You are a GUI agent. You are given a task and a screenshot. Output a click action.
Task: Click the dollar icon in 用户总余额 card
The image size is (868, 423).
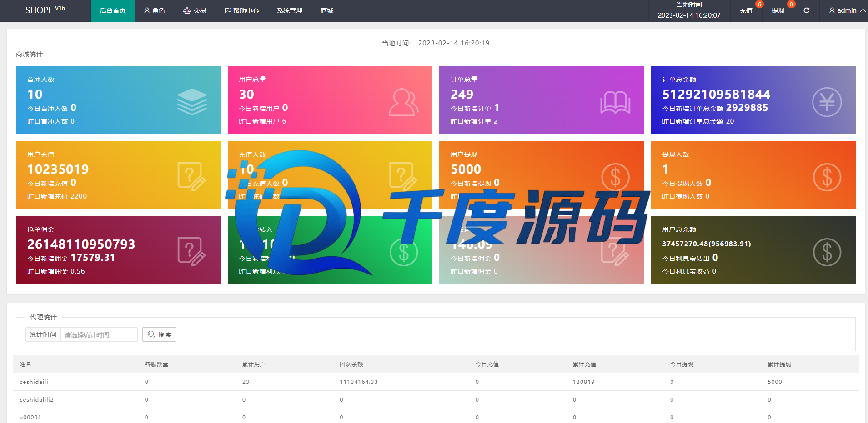(x=827, y=252)
